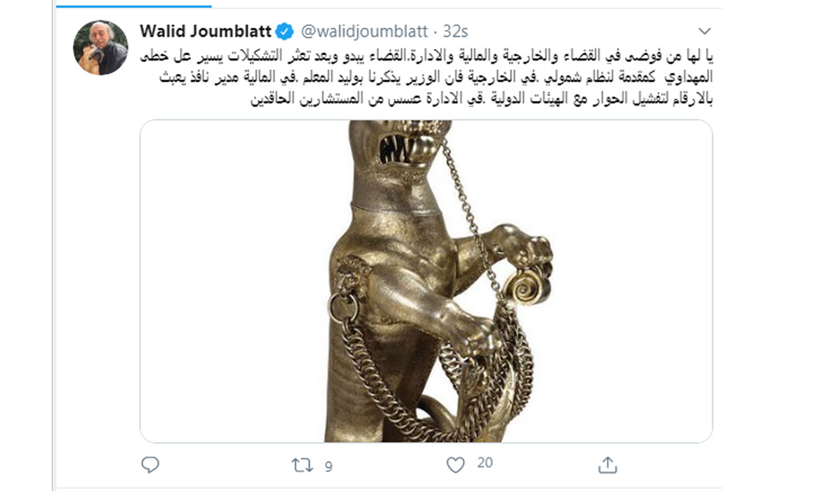Image resolution: width=818 pixels, height=504 pixels.
Task: Retweet the tweet using the arrows icon
Action: 302,466
